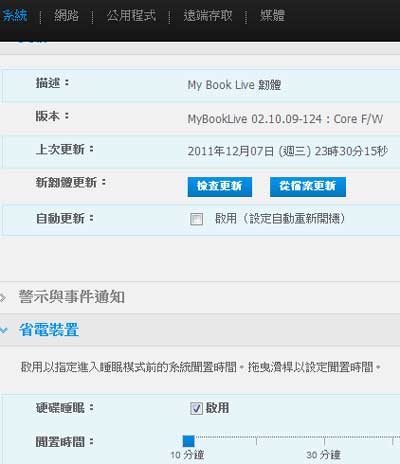Collapse the 省電裝置 section chevron

pyautogui.click(x=4, y=331)
